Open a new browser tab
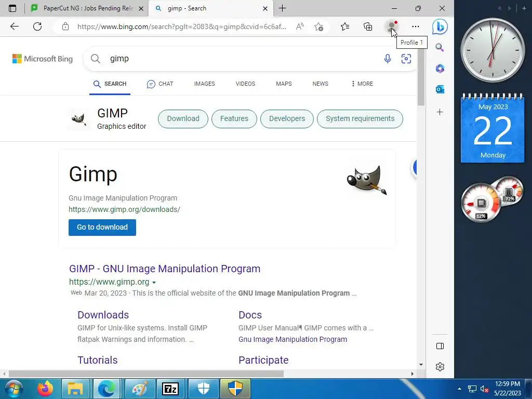This screenshot has width=532, height=399. [x=282, y=8]
